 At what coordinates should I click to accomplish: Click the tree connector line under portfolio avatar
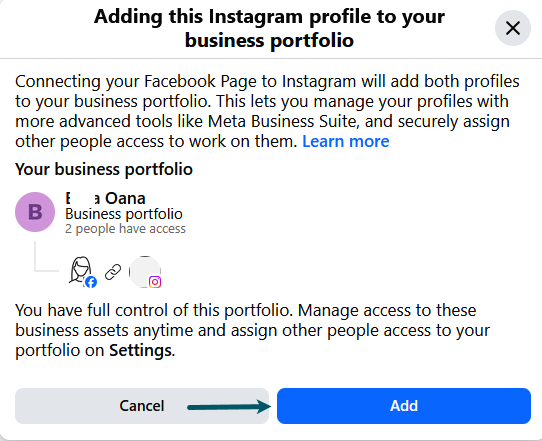[x=47, y=256]
